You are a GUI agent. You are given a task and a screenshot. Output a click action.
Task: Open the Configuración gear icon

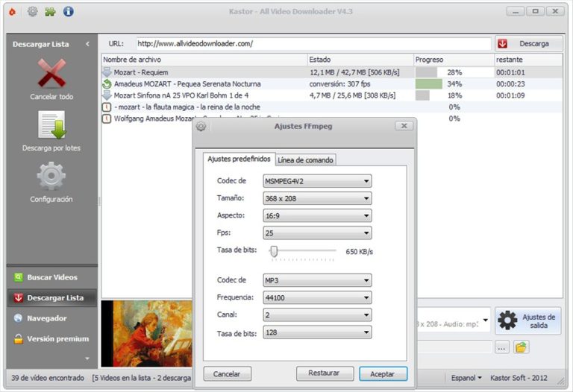click(x=51, y=177)
